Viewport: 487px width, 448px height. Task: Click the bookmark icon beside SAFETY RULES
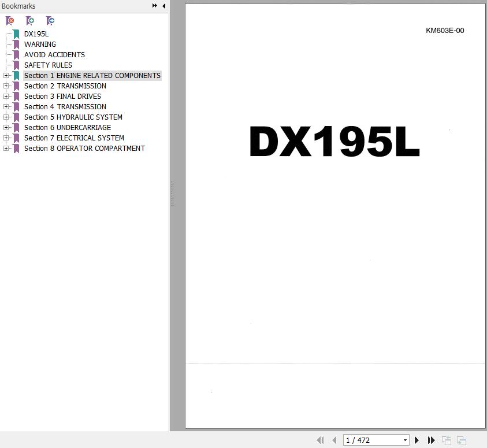pos(16,65)
